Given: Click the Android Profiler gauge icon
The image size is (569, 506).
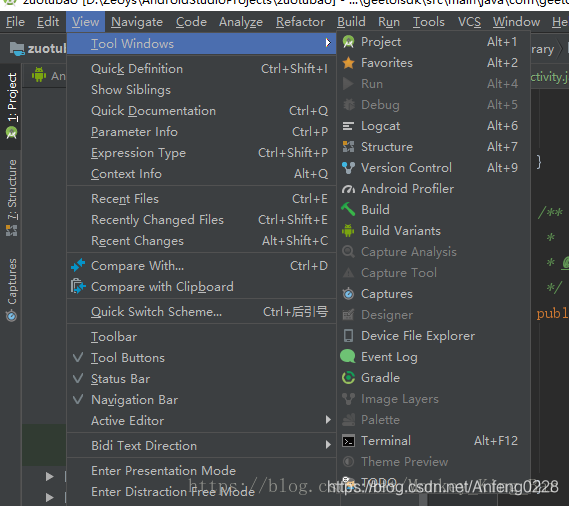Looking at the screenshot, I should tap(348, 189).
